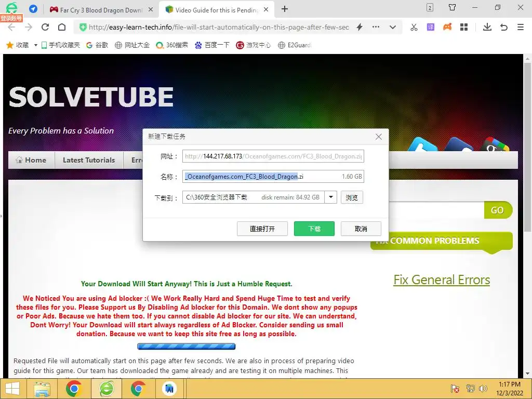The height and width of the screenshot is (399, 532).
Task: Open the 网址大全 bookmark
Action: 132,45
